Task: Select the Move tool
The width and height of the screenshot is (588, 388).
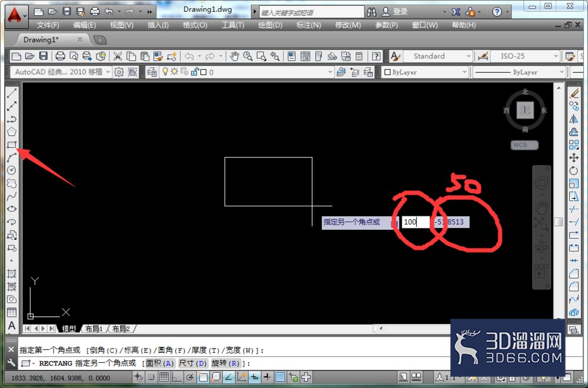Action: (x=574, y=158)
